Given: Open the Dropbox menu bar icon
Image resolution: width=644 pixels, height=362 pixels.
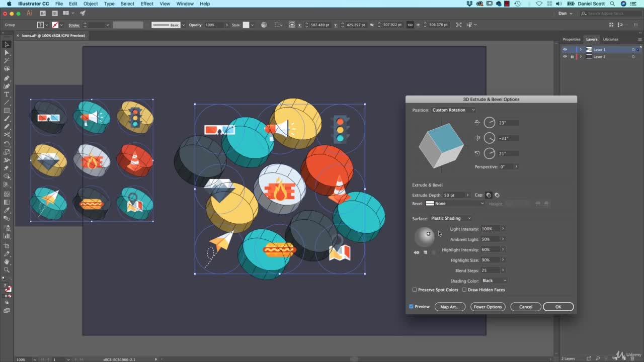Looking at the screenshot, I should click(x=470, y=4).
